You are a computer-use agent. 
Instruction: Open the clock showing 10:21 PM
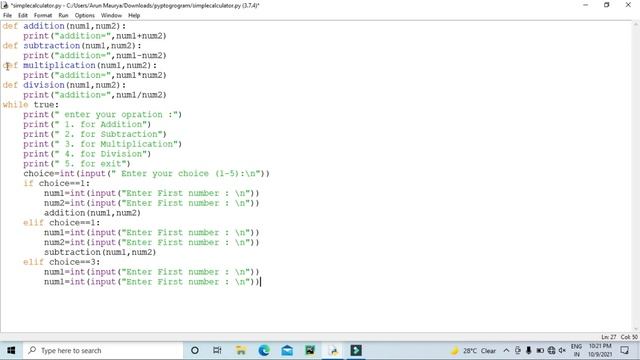[x=600, y=350]
